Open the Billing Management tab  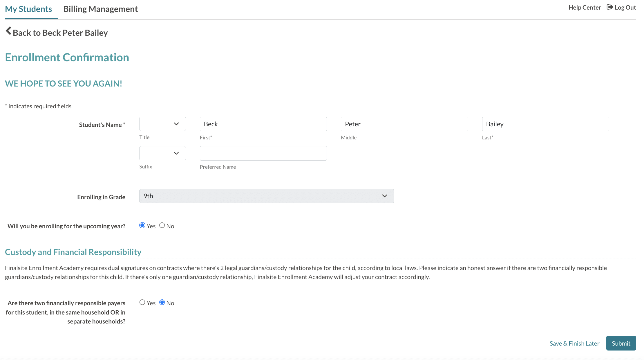(x=100, y=9)
